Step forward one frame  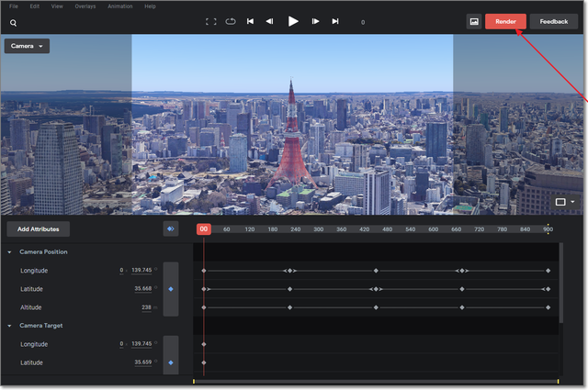click(315, 21)
